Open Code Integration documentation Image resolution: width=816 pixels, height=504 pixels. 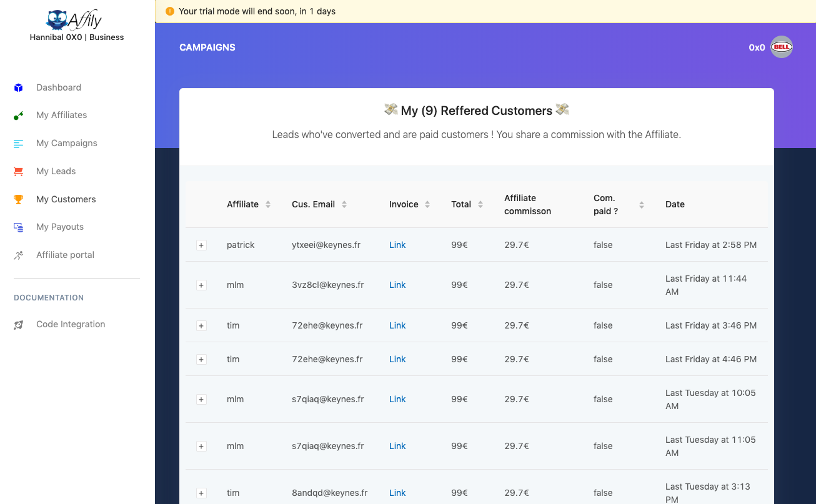[x=71, y=324]
